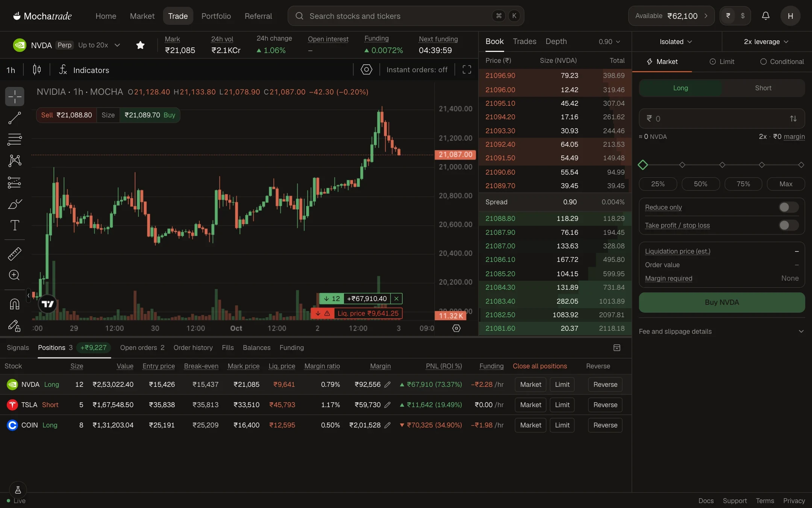
Task: Switch to the Depth tab
Action: point(556,41)
